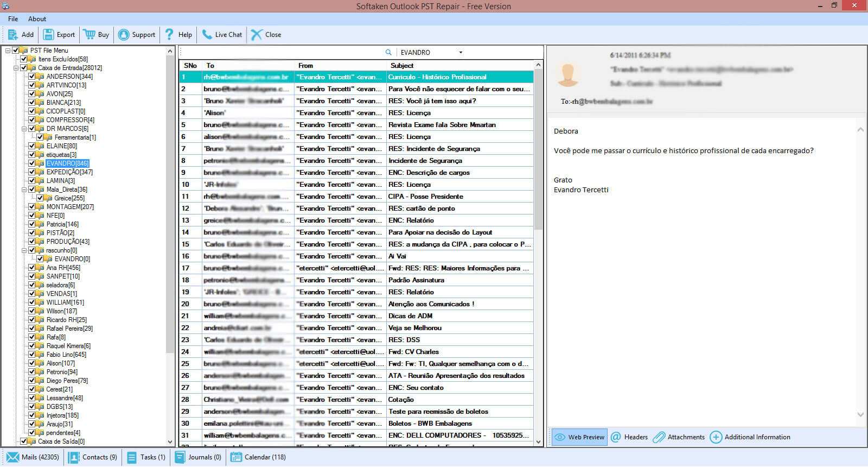Select the Ana RH[456] folder
Viewport: 868px width, 467px height.
coord(63,268)
